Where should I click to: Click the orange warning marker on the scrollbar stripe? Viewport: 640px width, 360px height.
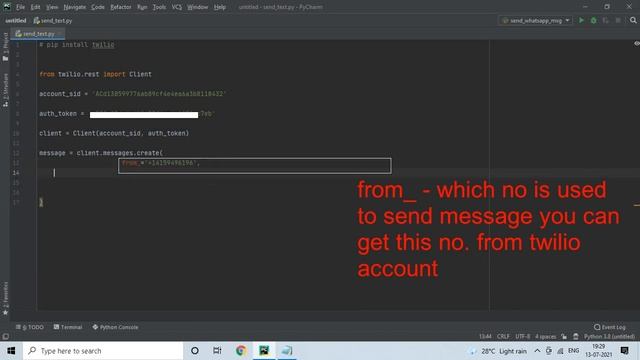pos(636,205)
